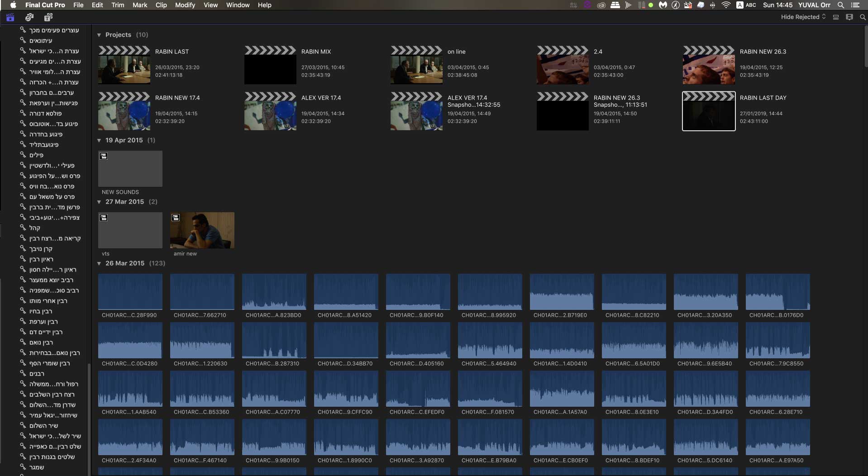Open the Libraries sidebar clapperboard icon
The width and height of the screenshot is (868, 476).
(10, 17)
